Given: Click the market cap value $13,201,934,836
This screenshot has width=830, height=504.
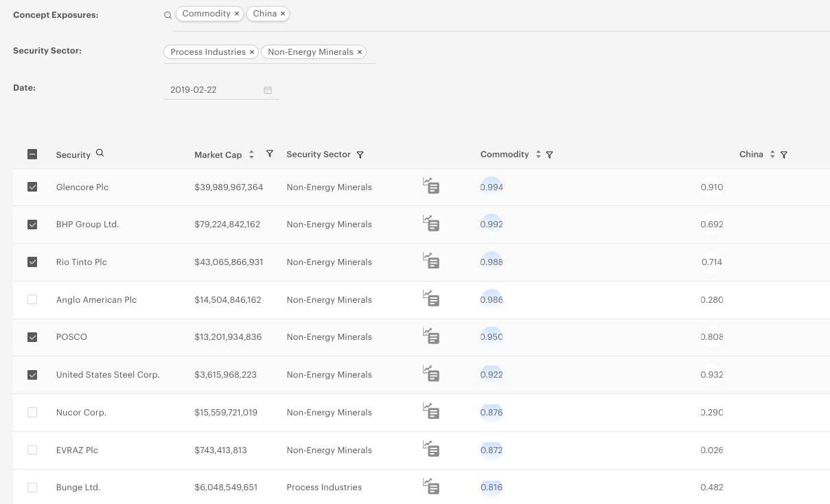Looking at the screenshot, I should point(228,337).
